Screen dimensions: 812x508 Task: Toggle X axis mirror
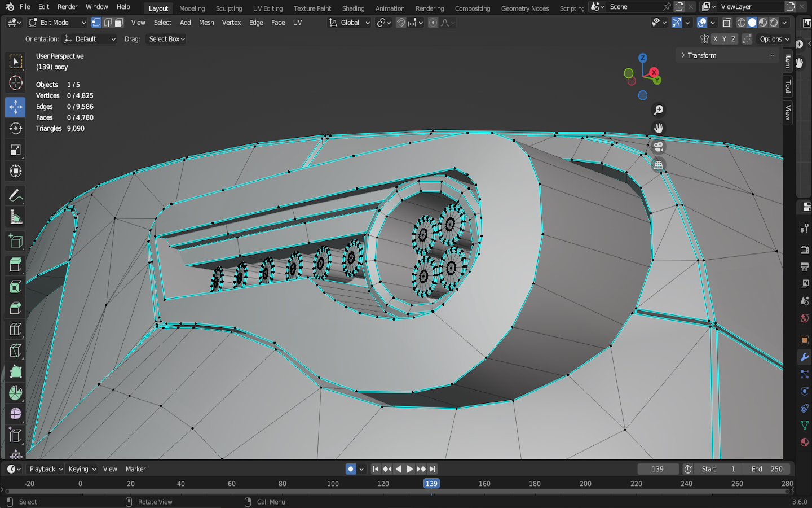[x=715, y=39]
